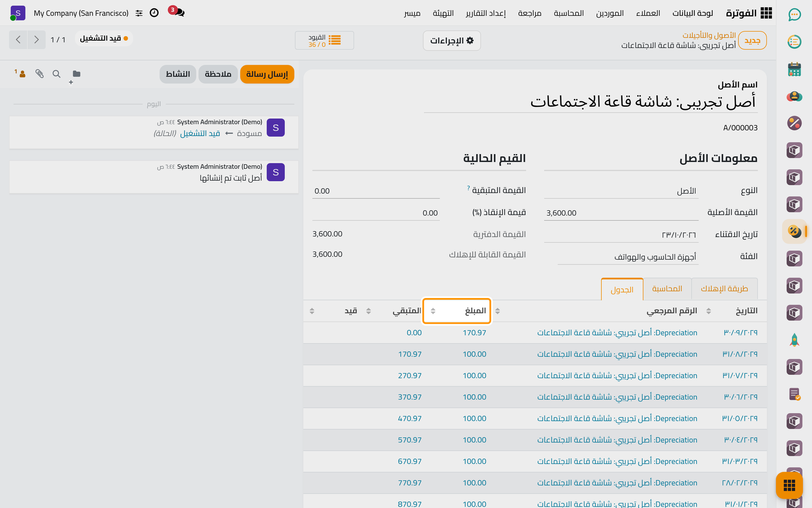Screen dimensions: 812x508
Task: Open the القيود 36 / 0 stat button
Action: [x=324, y=41]
